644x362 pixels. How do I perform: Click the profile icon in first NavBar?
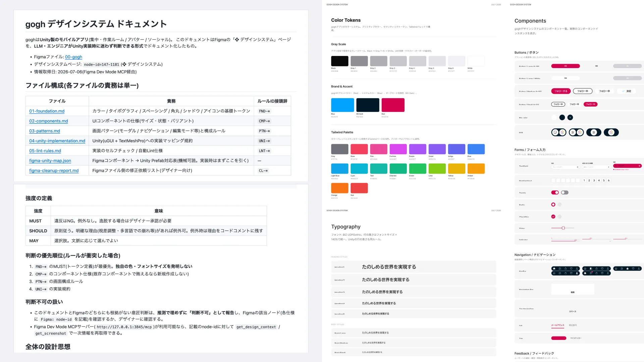pos(577,268)
